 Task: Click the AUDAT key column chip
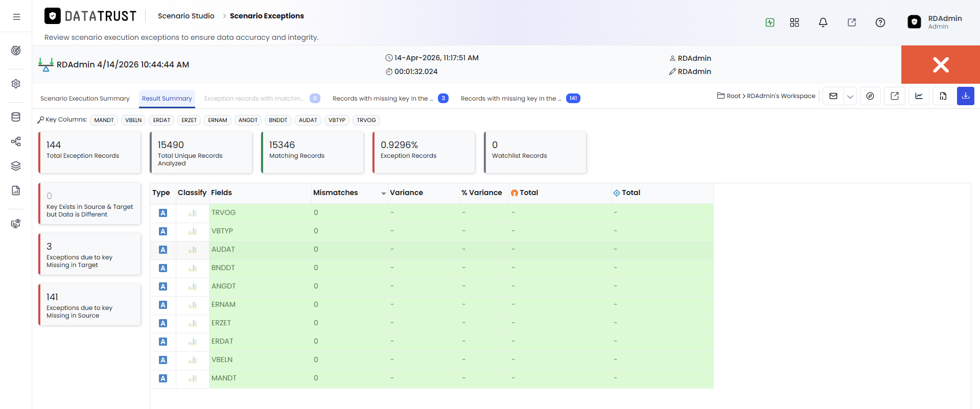308,121
